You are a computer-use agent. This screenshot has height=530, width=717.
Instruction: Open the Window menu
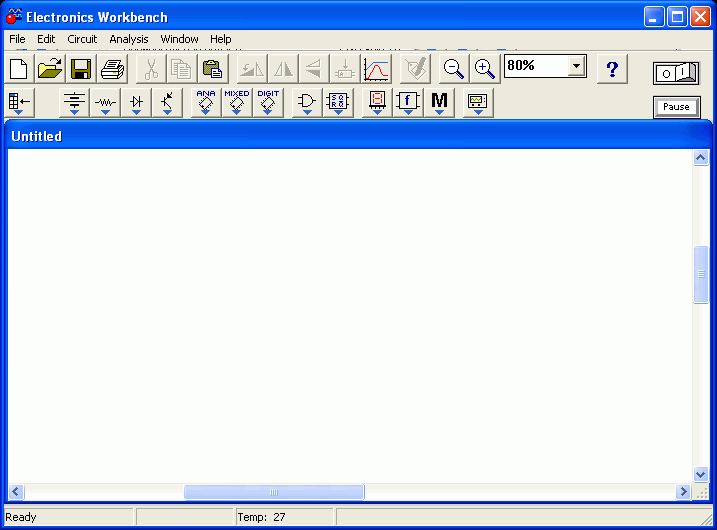coord(179,39)
